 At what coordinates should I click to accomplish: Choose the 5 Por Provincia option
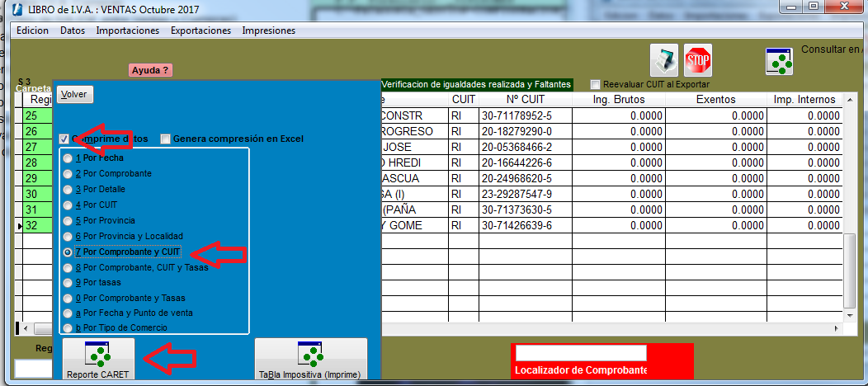click(68, 220)
